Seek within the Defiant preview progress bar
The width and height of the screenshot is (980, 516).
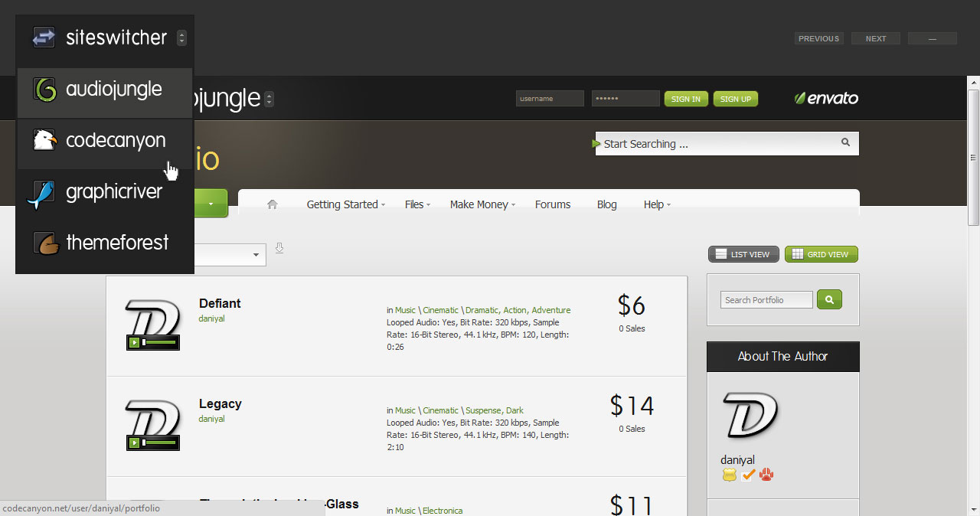(x=158, y=342)
